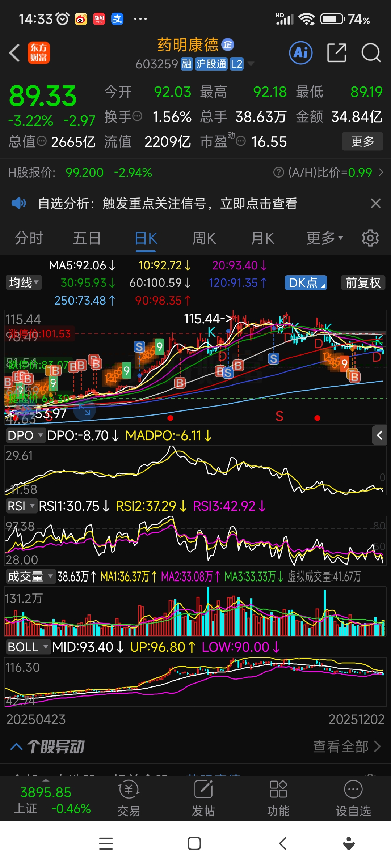Viewport: 391px width, 868px height.
Task: Open the 东方财富 logo icon
Action: pyautogui.click(x=39, y=53)
